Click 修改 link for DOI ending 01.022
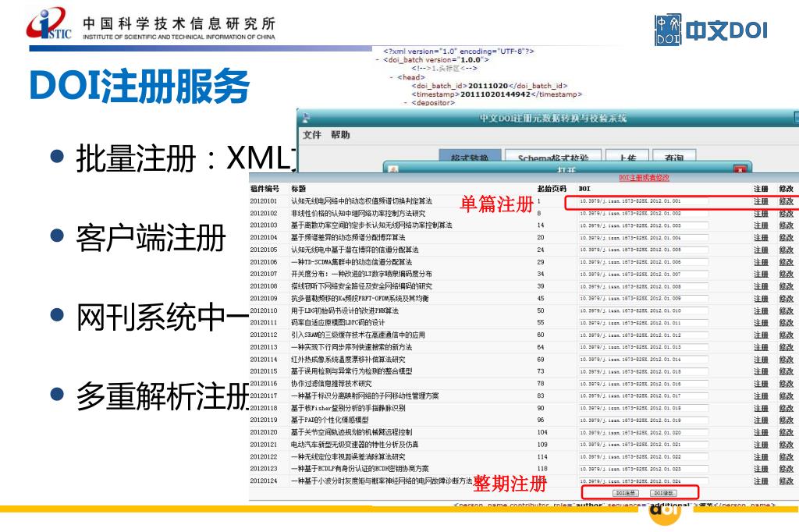 787,457
